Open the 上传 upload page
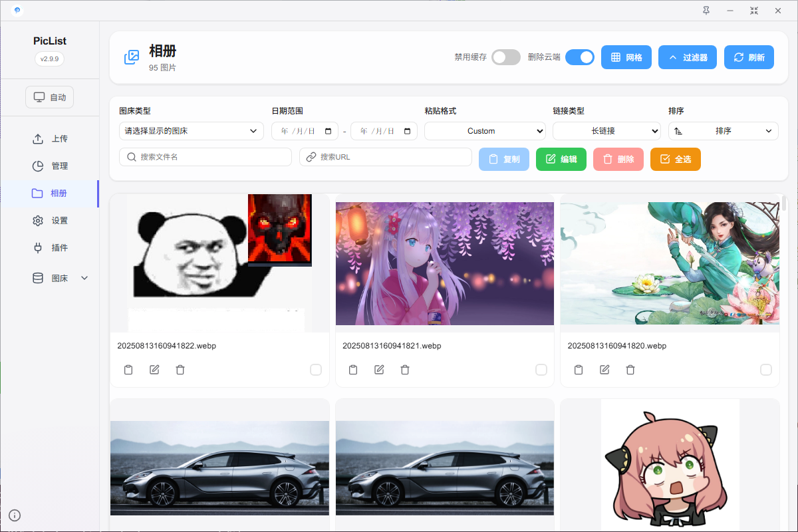The height and width of the screenshot is (532, 798). point(50,139)
